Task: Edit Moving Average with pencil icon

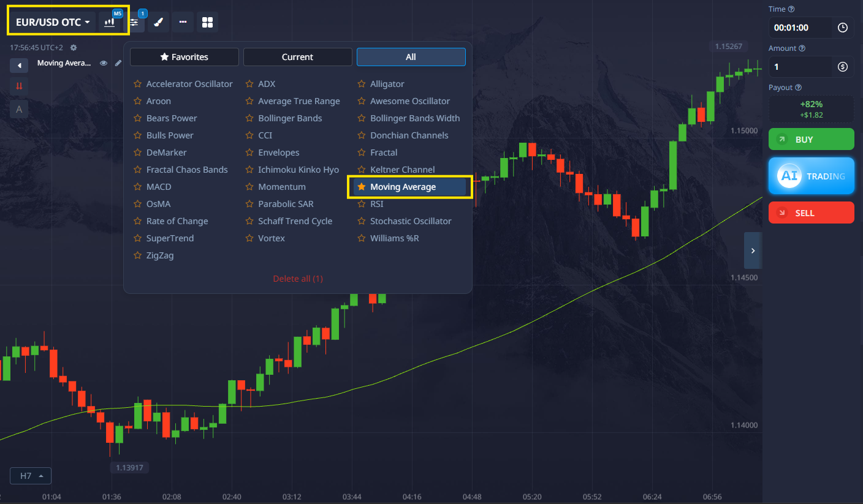Action: point(118,63)
